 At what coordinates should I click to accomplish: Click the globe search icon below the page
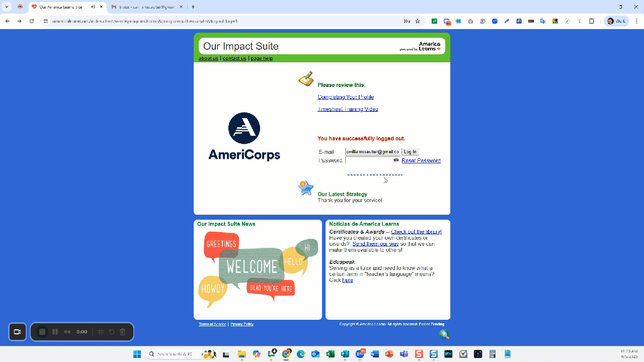(444, 334)
